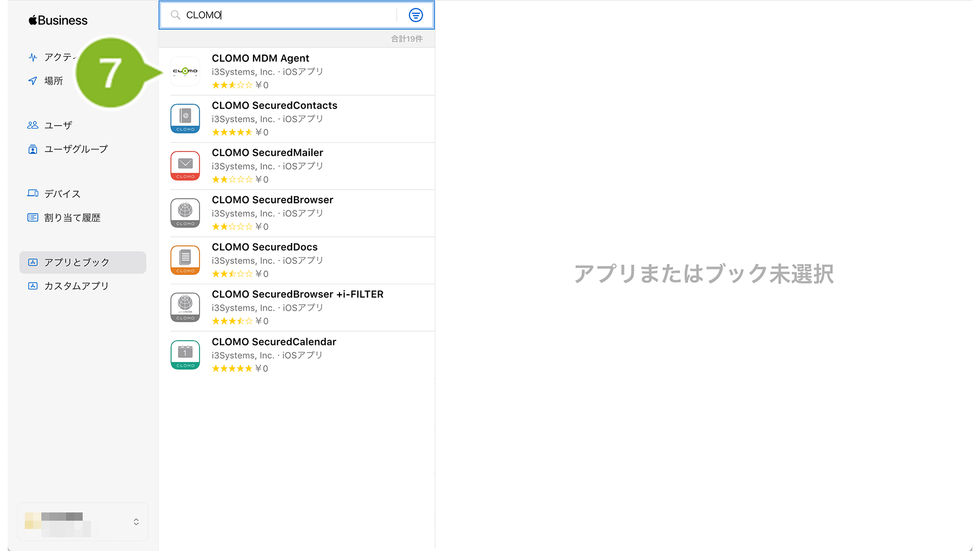Click the 合計19件 result count
Image resolution: width=980 pixels, height=551 pixels.
[x=407, y=39]
